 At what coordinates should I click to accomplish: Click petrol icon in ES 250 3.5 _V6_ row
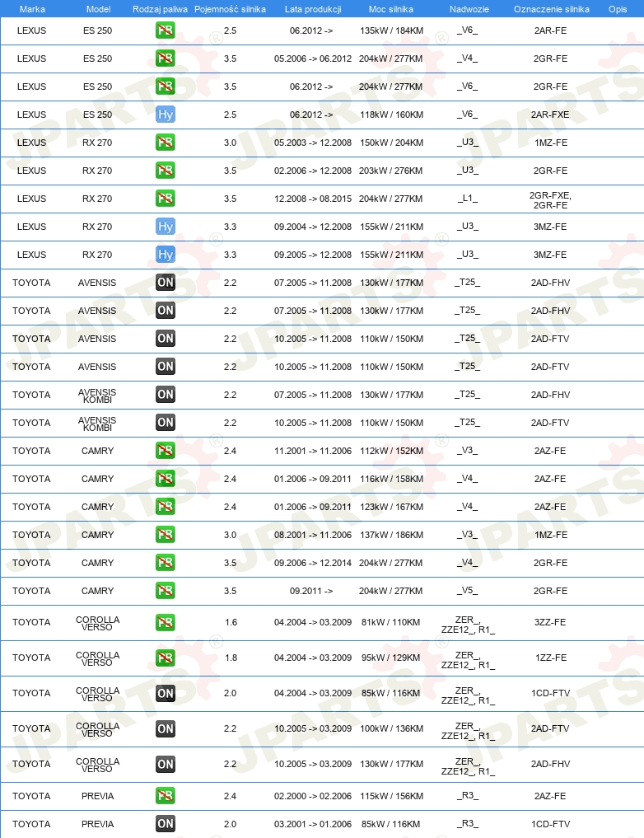165,87
